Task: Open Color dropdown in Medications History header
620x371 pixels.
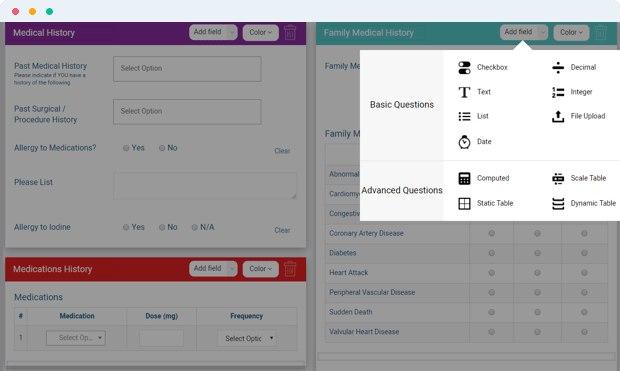Action: 261,269
